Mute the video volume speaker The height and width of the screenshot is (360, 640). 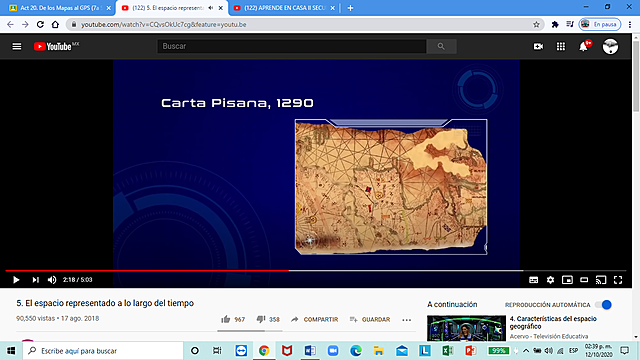pos(52,280)
